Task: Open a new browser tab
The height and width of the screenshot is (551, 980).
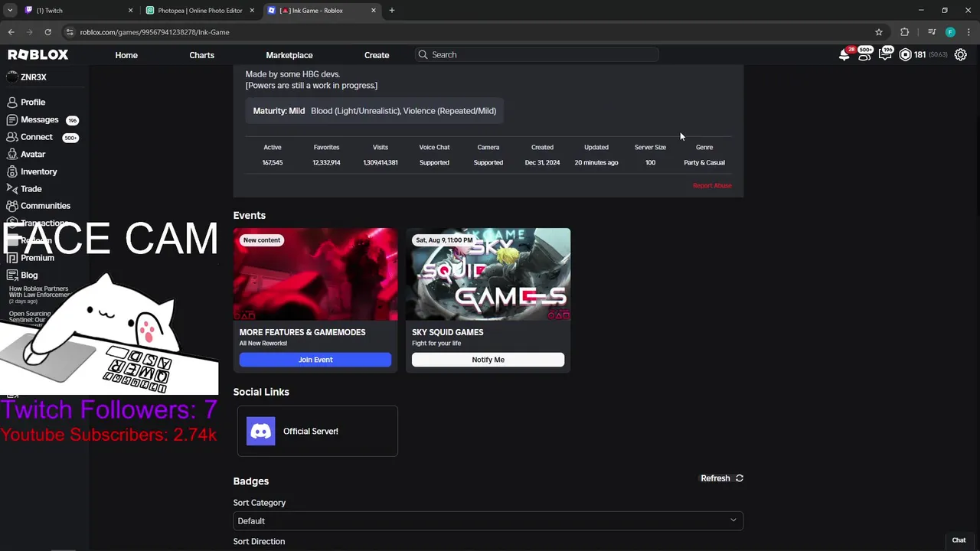Action: (x=392, y=11)
